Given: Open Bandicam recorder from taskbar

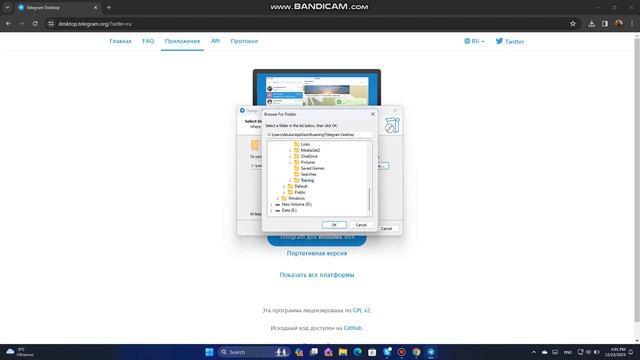Looking at the screenshot, I should tap(402, 352).
